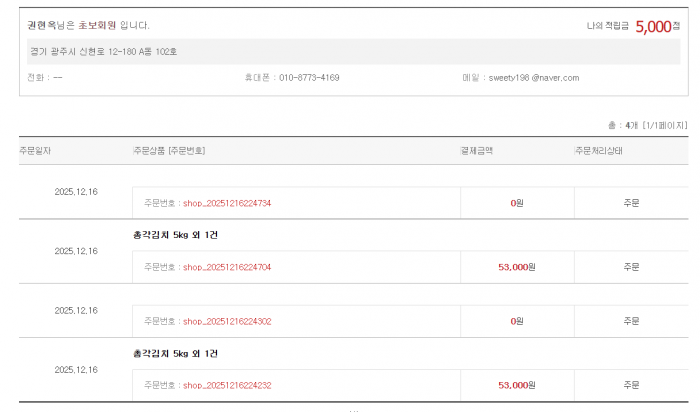Click 주문 status for order 224232

pyautogui.click(x=631, y=385)
